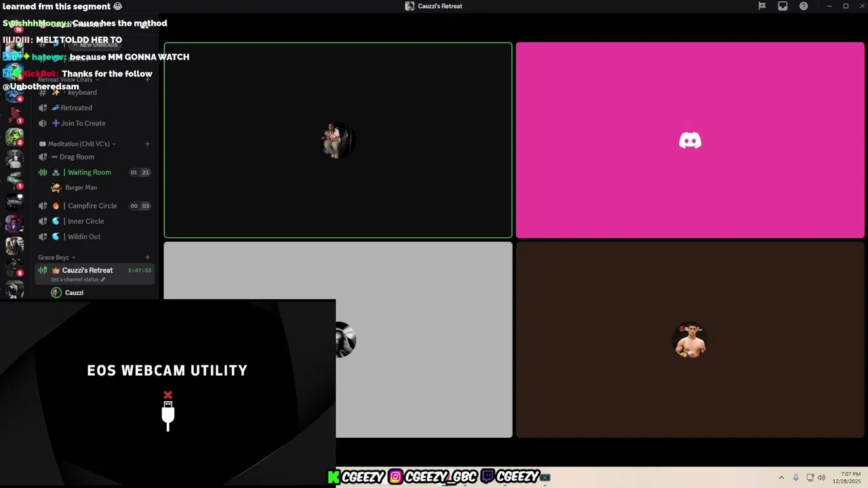Image resolution: width=868 pixels, height=488 pixels.
Task: Open the Excel icon on the taskbar
Action: 545,477
